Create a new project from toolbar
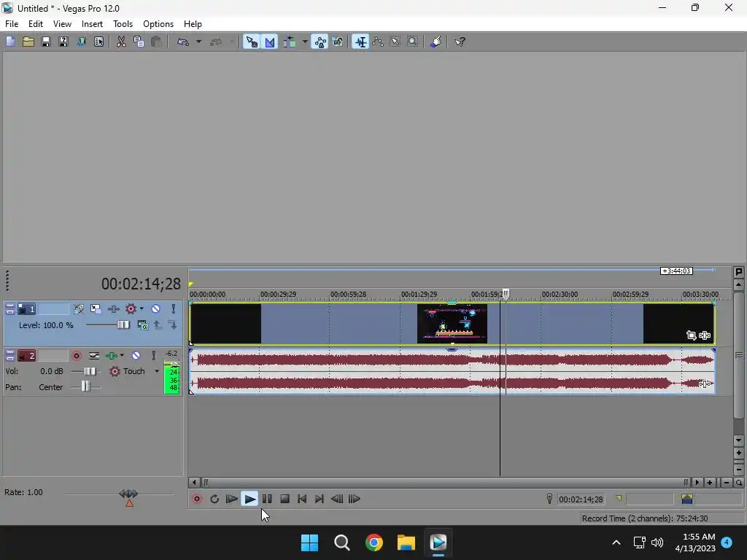Image resolution: width=747 pixels, height=560 pixels. point(10,42)
